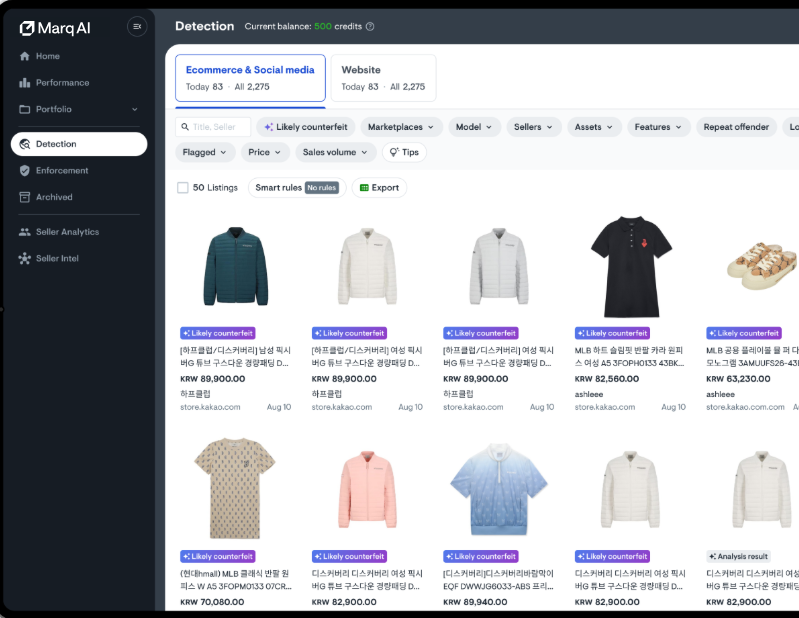Click price KRW 70,080.00
Image resolution: width=799 pixels, height=618 pixels.
tap(212, 602)
